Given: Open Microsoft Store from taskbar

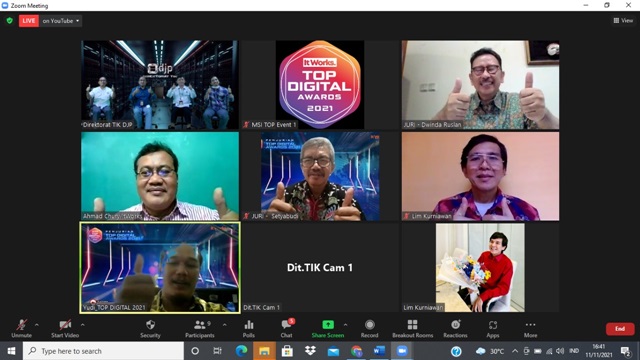Looking at the screenshot, I should coord(287,351).
